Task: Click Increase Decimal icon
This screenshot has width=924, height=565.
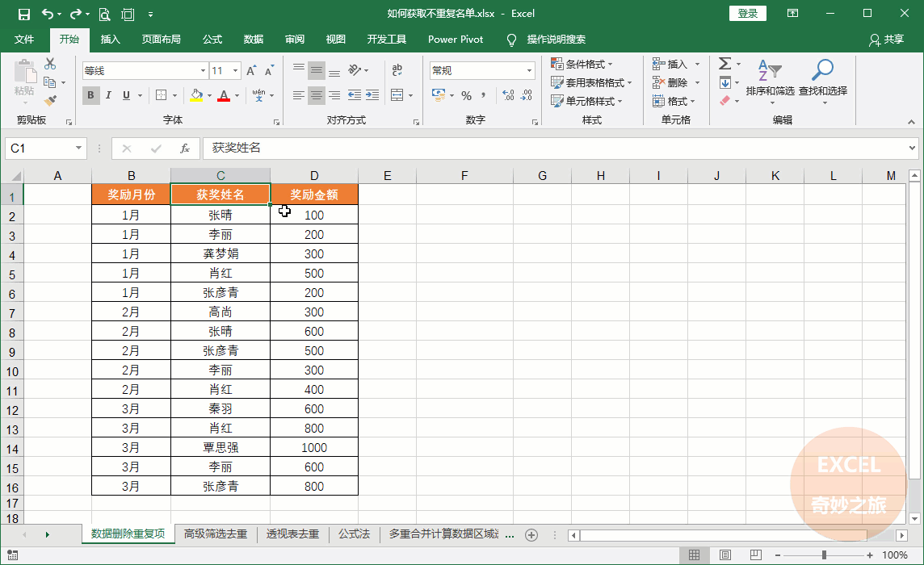Action: pos(508,95)
